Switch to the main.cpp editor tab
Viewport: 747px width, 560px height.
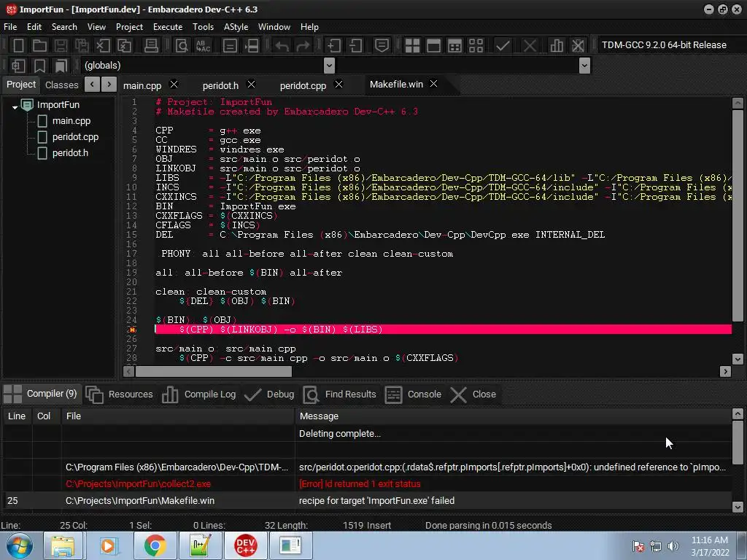[142, 86]
